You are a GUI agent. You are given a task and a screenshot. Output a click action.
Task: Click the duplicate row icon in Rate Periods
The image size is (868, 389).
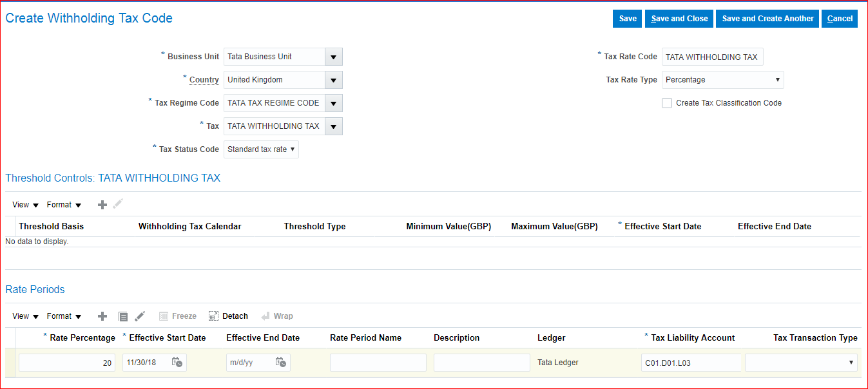click(123, 316)
